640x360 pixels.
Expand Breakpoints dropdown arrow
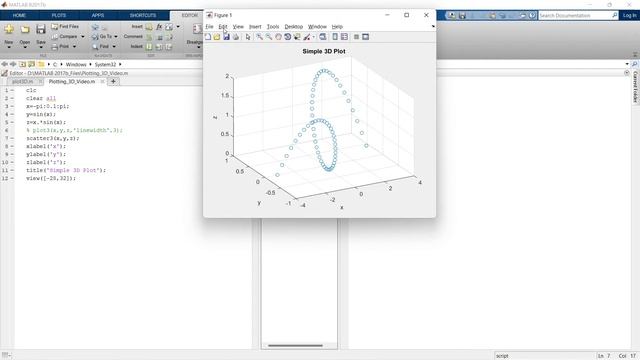pyautogui.click(x=199, y=47)
